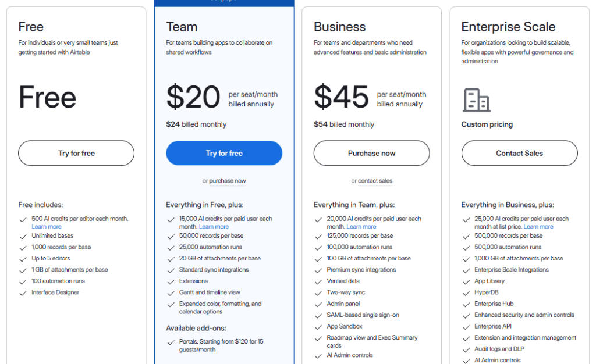This screenshot has width=596, height=364.
Task: Click Purchase now on the Business plan
Action: 371,153
